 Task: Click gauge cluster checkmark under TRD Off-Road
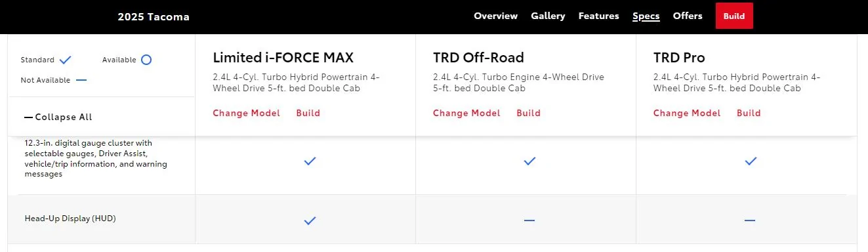point(529,161)
